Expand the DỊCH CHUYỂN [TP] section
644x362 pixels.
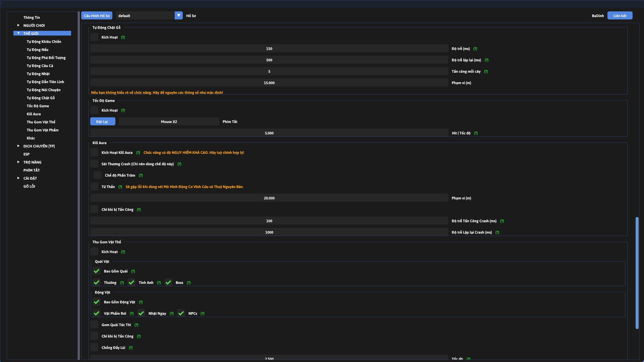(x=18, y=146)
